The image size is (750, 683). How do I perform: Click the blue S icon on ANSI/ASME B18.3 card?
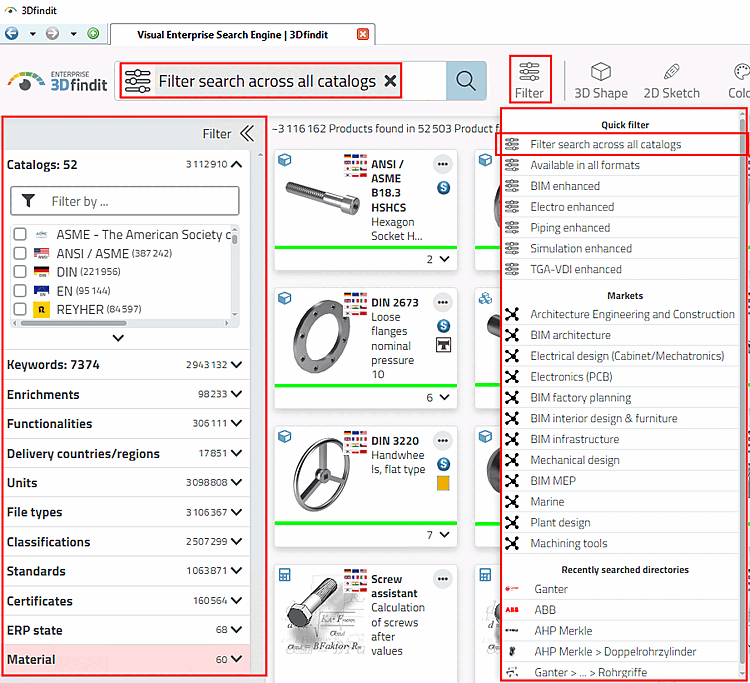click(x=443, y=187)
